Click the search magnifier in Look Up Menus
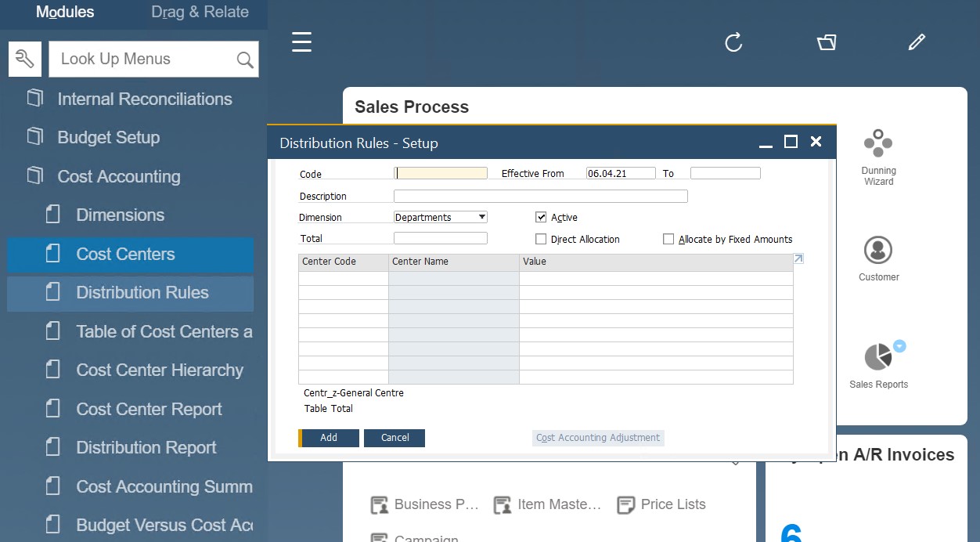The image size is (980, 542). click(x=245, y=60)
